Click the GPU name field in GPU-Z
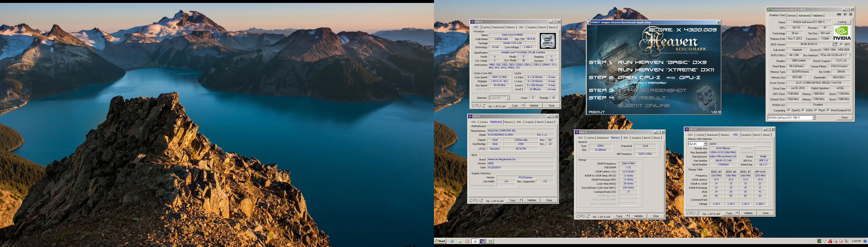The image size is (868, 247). click(x=809, y=22)
